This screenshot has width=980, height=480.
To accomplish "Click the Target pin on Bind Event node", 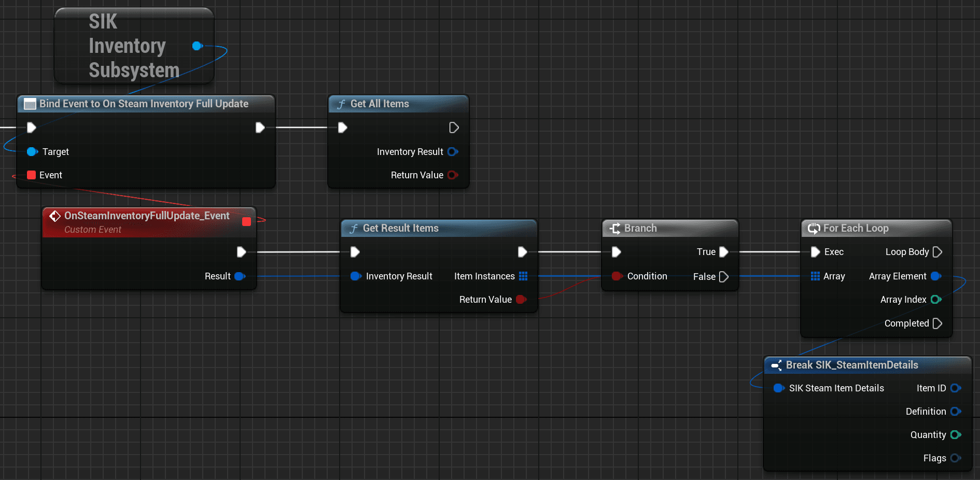I will pos(32,151).
